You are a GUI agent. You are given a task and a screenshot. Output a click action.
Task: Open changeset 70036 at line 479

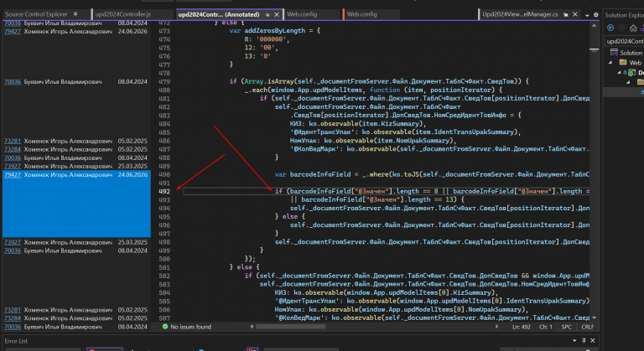tap(13, 82)
